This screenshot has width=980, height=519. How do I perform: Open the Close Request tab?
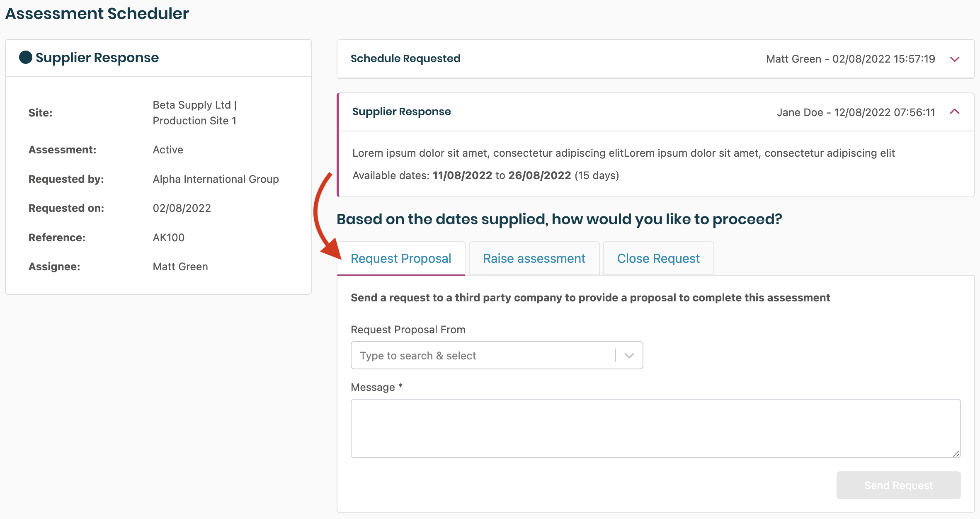(658, 259)
